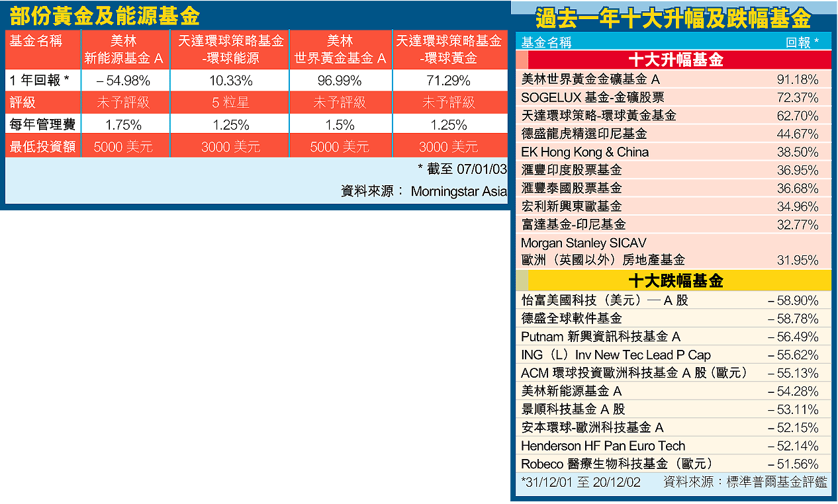The image size is (838, 504).
Task: Select EK Hong Kong & China fund
Action: pos(584,152)
